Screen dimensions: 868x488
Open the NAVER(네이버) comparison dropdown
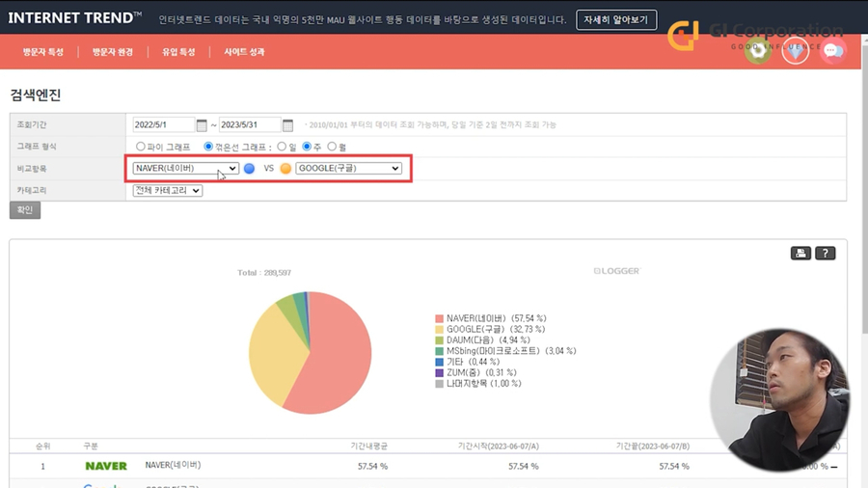click(x=185, y=168)
